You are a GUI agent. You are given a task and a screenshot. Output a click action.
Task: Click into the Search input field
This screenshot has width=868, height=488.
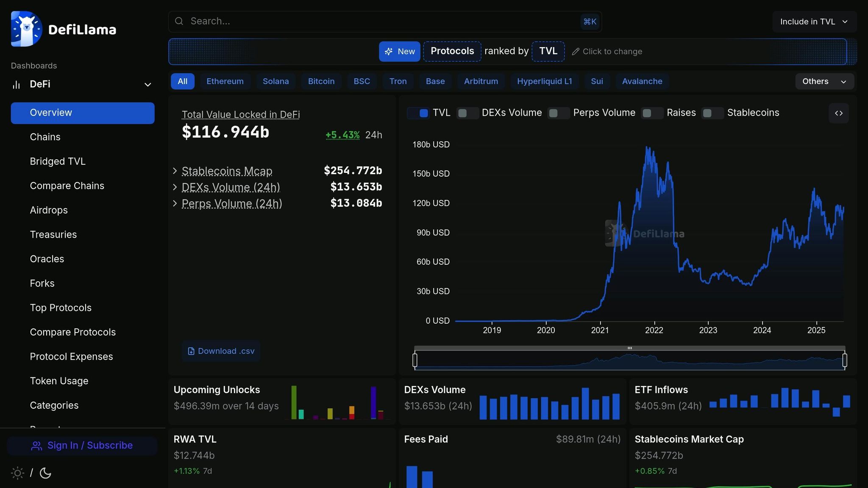tap(381, 21)
